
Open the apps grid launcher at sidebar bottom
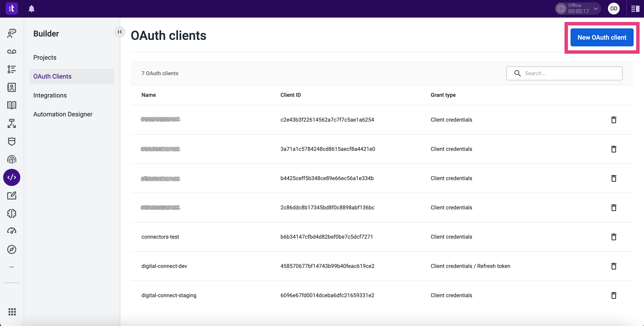(11, 312)
